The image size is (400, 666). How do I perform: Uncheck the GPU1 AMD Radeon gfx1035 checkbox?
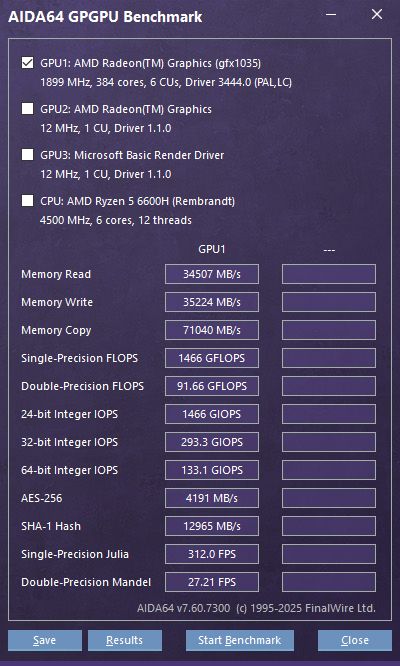[x=28, y=63]
